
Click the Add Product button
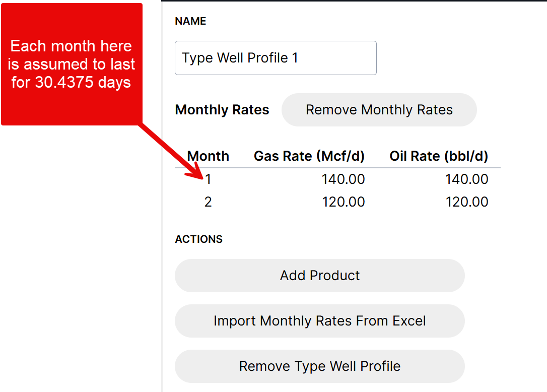[x=319, y=276]
